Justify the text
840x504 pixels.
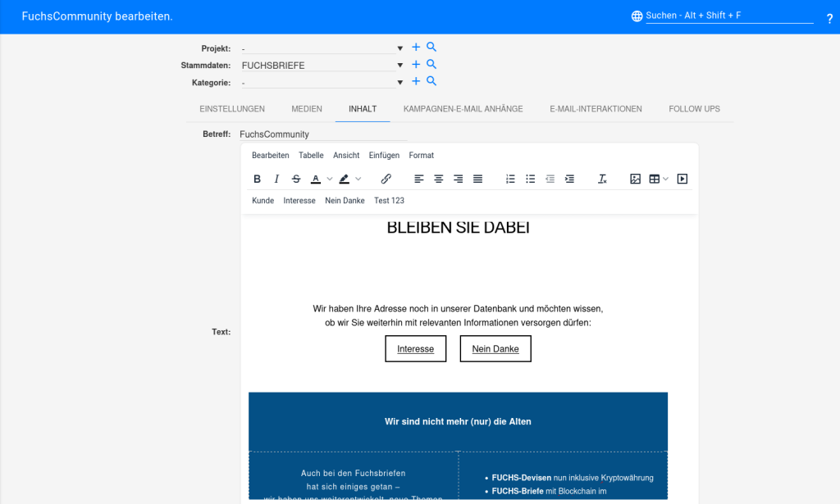(x=478, y=179)
